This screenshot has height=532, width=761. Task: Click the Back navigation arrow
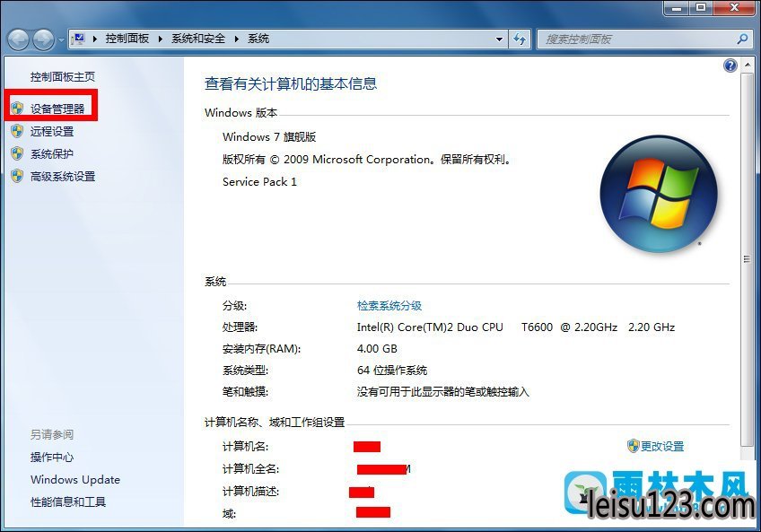pos(19,39)
